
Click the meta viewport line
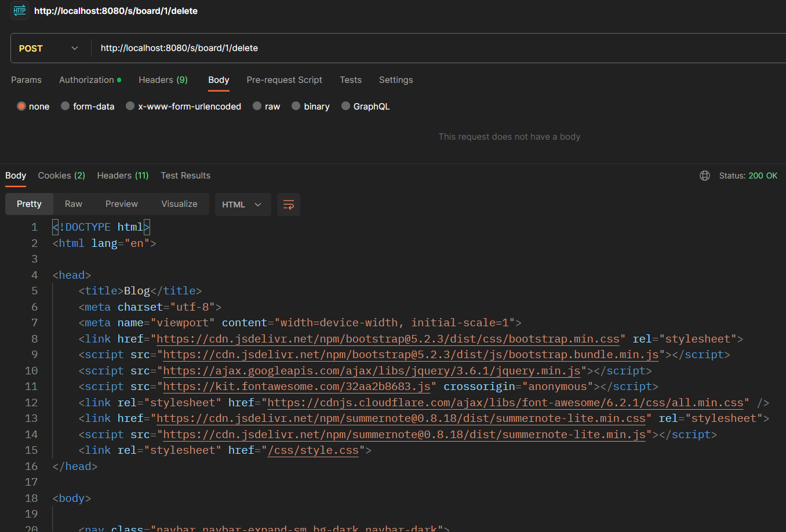pos(300,323)
